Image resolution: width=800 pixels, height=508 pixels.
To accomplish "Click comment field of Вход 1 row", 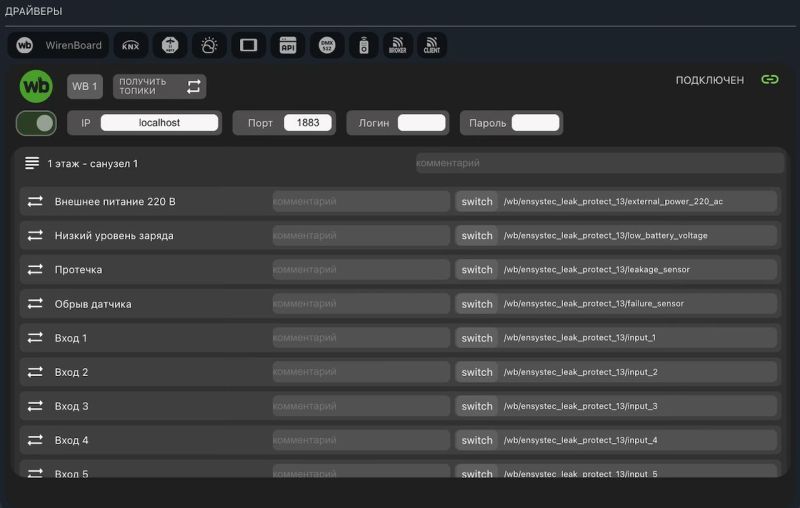I will (361, 338).
